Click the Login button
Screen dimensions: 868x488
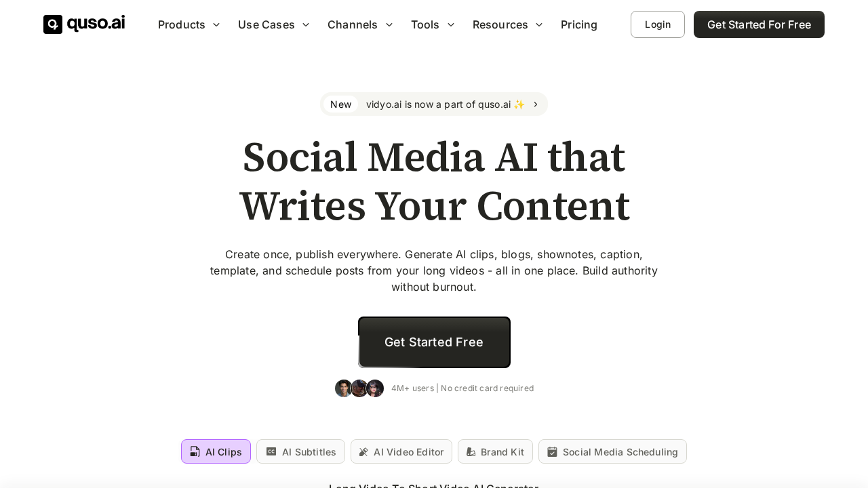click(657, 24)
